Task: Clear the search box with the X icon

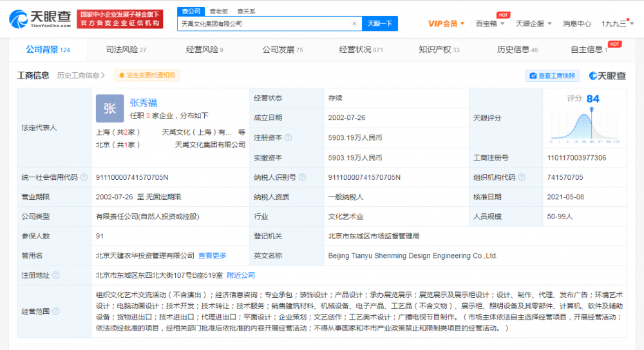Action: pos(354,24)
